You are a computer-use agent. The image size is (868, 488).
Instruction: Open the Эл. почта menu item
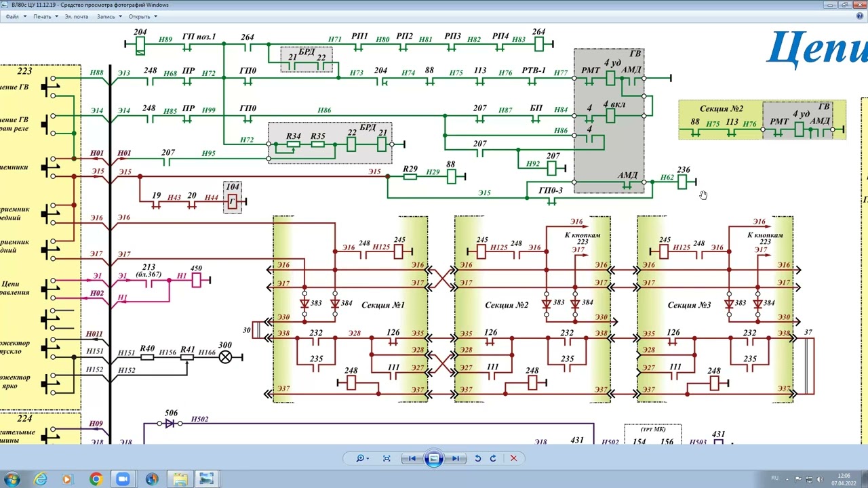pos(77,16)
